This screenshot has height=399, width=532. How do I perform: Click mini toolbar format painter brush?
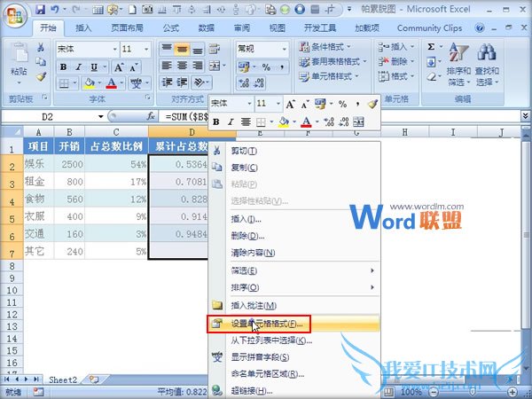pyautogui.click(x=372, y=104)
